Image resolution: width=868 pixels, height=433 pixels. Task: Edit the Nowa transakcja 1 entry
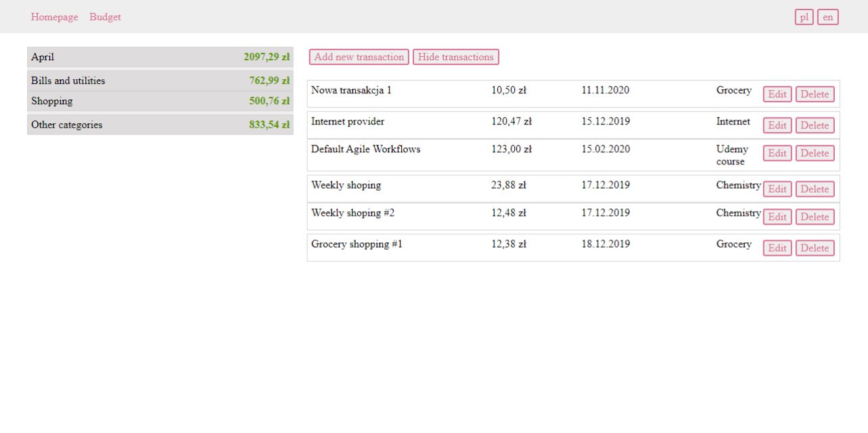[x=777, y=94]
